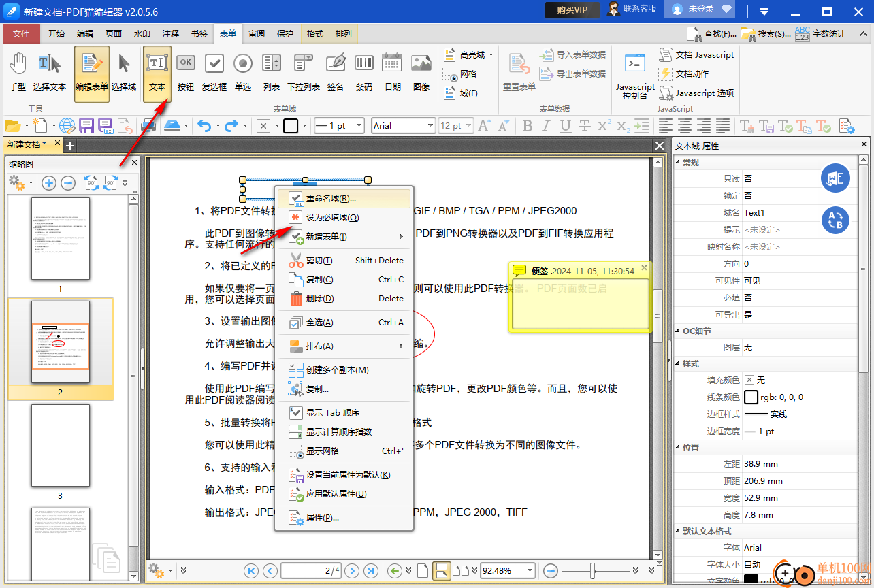Go to the last page
The image size is (874, 588).
(x=371, y=570)
